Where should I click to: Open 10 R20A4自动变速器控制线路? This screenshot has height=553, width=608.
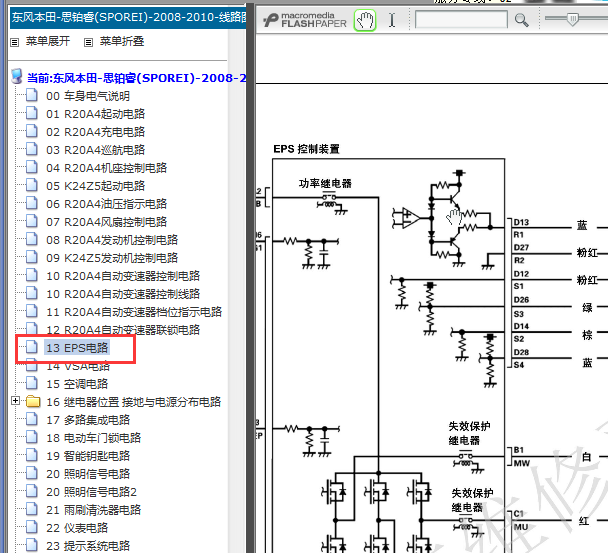click(x=123, y=294)
